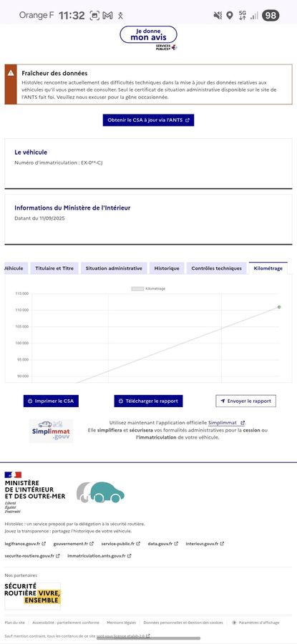The image size is (297, 644).
Task: Tap the location icon in status bar
Action: (230, 16)
